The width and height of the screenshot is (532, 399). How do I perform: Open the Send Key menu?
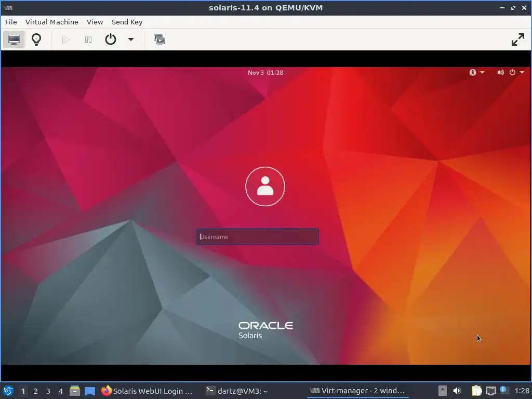tap(127, 22)
